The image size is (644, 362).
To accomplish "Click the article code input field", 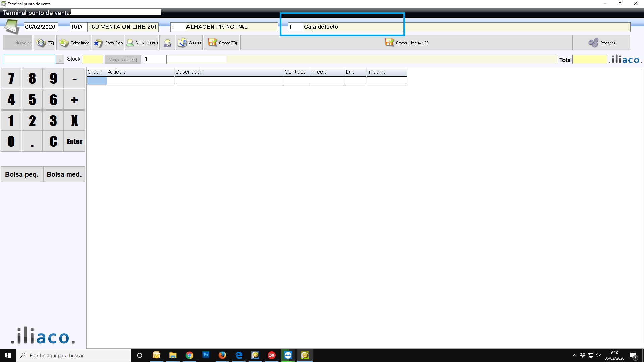I will [29, 59].
